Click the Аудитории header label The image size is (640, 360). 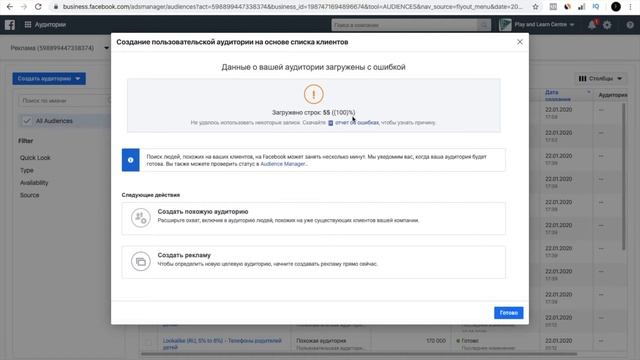[x=50, y=25]
